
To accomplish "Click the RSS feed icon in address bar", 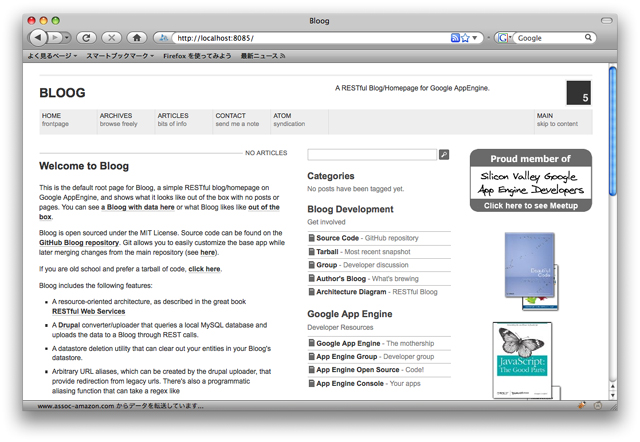I will click(x=455, y=38).
